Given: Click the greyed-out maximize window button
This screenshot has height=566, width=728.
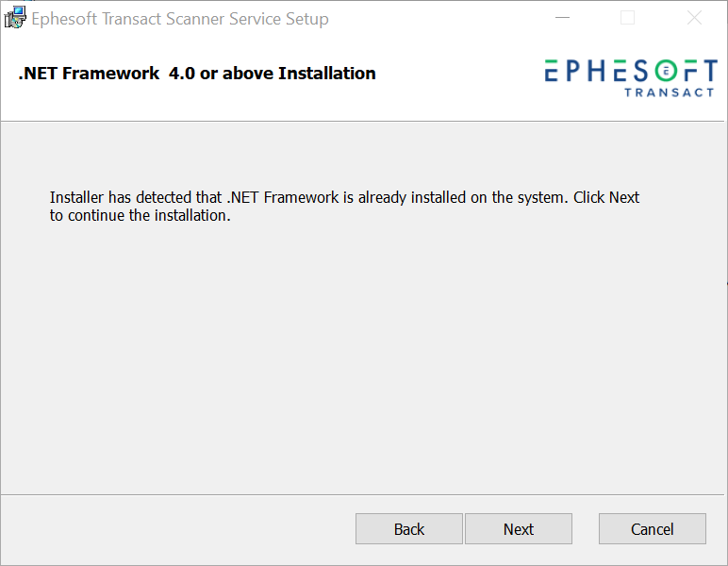Looking at the screenshot, I should [627, 18].
